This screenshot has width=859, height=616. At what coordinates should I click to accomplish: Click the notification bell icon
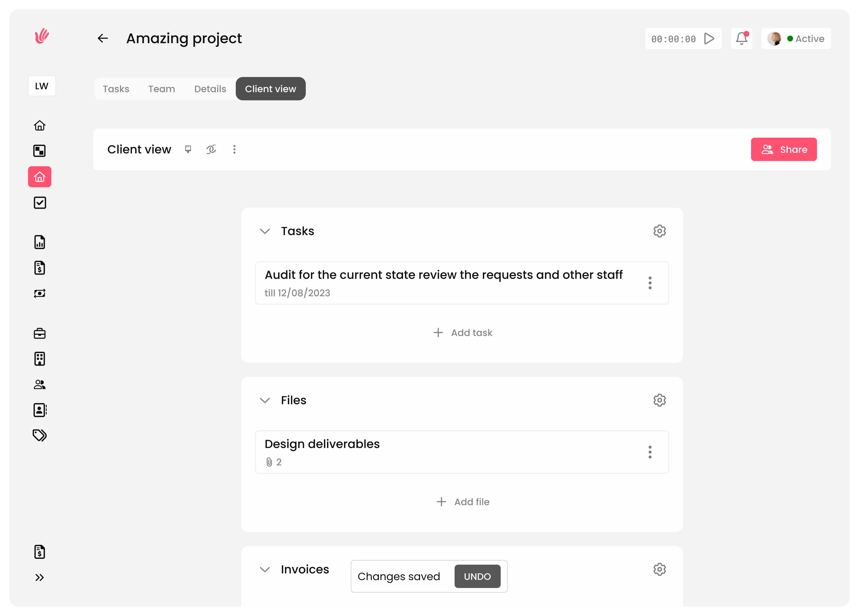(741, 39)
